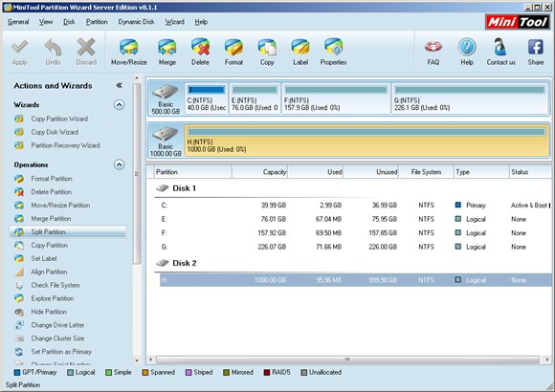Select the Move/Resize toolbar icon

coord(129,47)
